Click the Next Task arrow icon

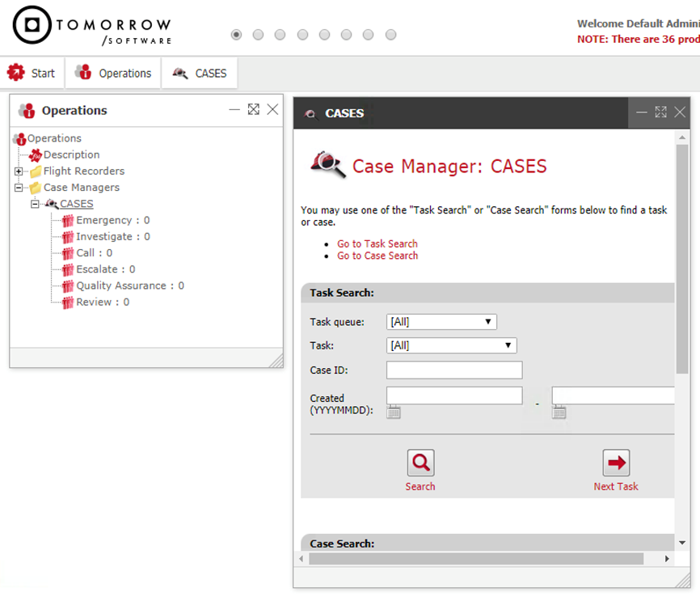tap(616, 463)
